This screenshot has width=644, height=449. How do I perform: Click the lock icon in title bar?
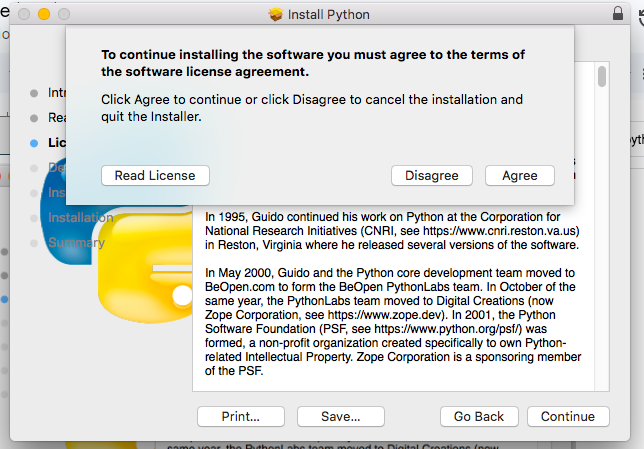(x=617, y=14)
